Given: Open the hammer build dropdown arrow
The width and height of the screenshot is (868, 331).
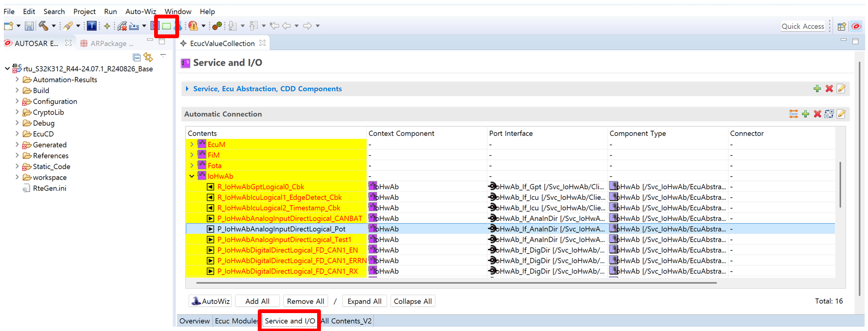Looking at the screenshot, I should tap(53, 26).
